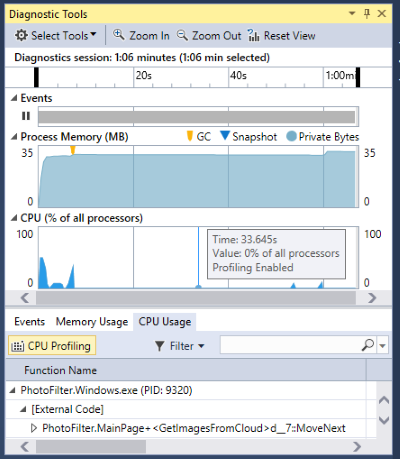Collapse the Process Memory (MB) section
400x459 pixels.
click(x=14, y=137)
